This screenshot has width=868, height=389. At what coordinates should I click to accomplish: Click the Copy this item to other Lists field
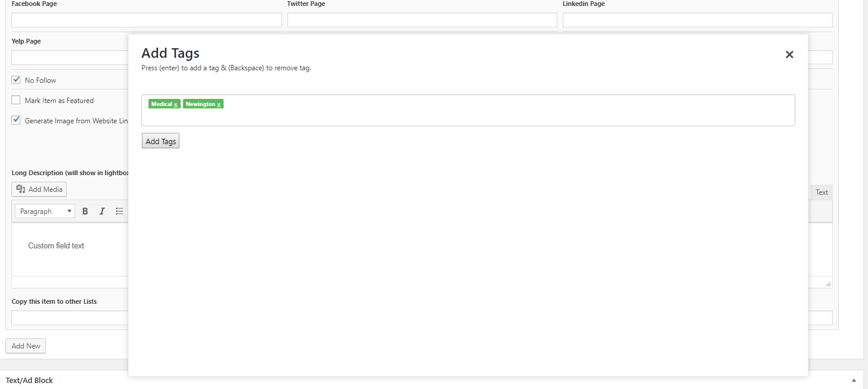(x=70, y=318)
